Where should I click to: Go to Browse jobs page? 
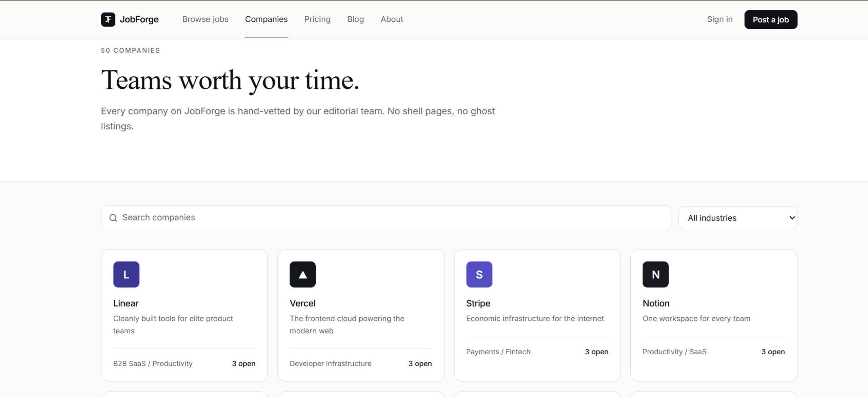click(205, 19)
